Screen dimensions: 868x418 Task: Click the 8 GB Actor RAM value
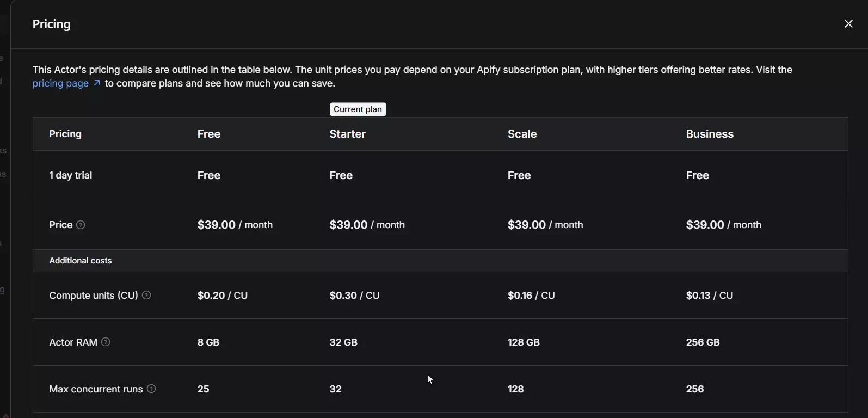tap(208, 342)
